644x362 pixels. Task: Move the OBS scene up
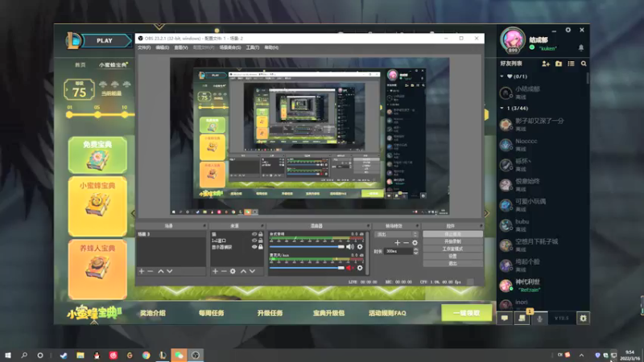[x=160, y=271]
